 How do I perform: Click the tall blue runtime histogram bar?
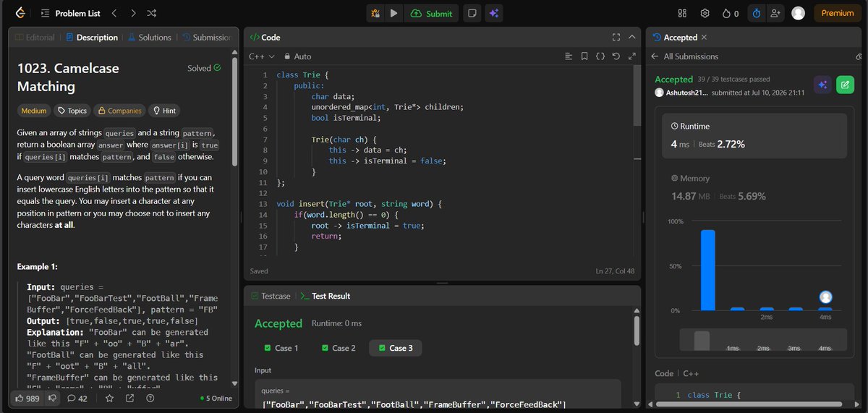pyautogui.click(x=708, y=270)
